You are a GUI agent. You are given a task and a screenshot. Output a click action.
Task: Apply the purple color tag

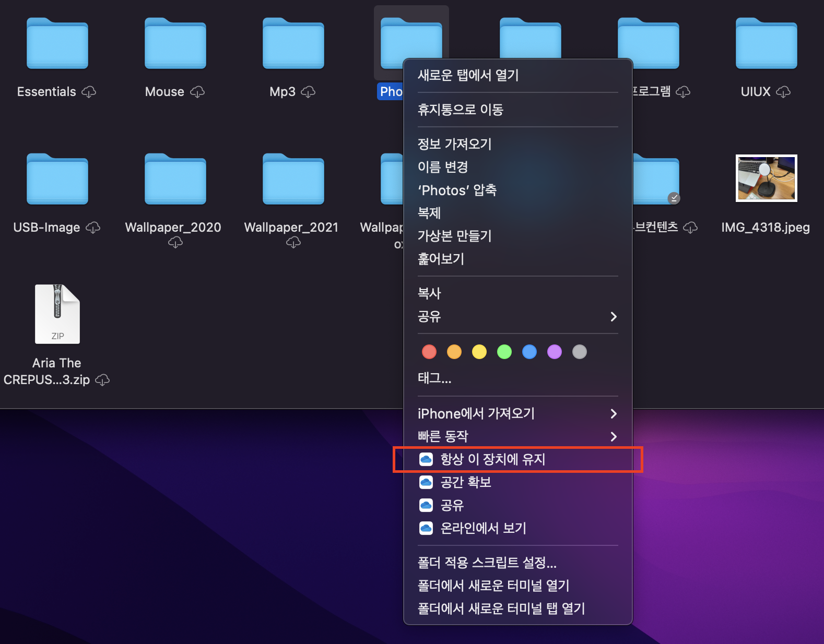click(555, 352)
